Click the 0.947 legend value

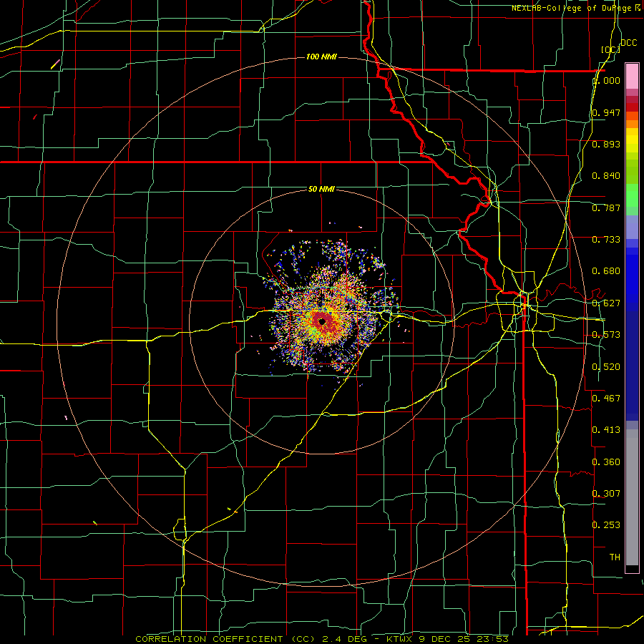[x=606, y=112]
